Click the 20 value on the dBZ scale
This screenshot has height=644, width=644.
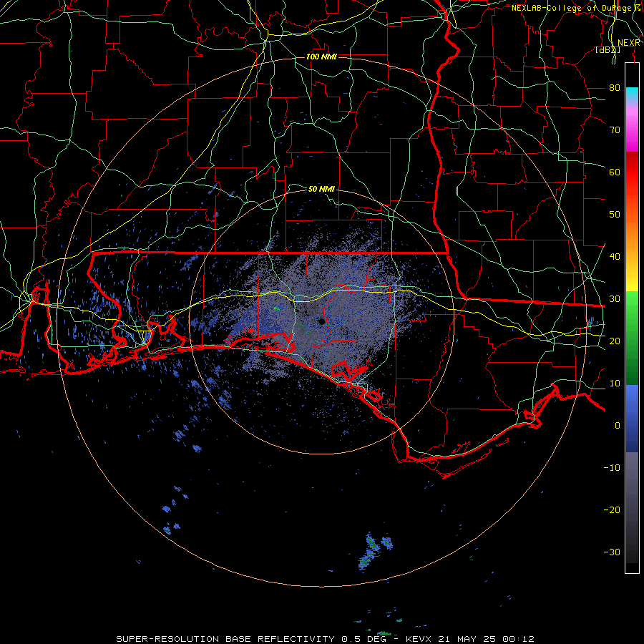click(615, 341)
